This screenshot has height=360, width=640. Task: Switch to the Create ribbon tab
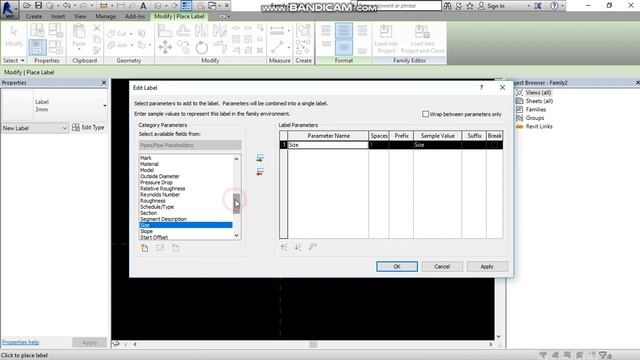[x=33, y=16]
